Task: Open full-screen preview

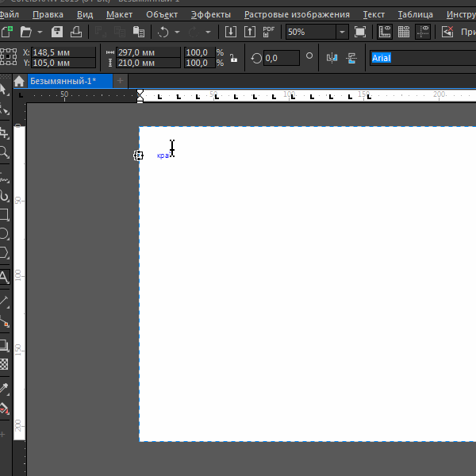Action: point(360,32)
